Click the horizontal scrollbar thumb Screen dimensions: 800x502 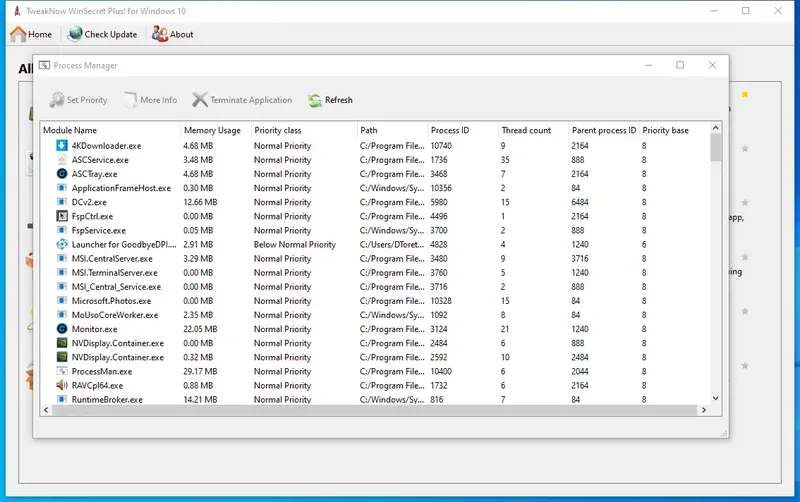(374, 410)
